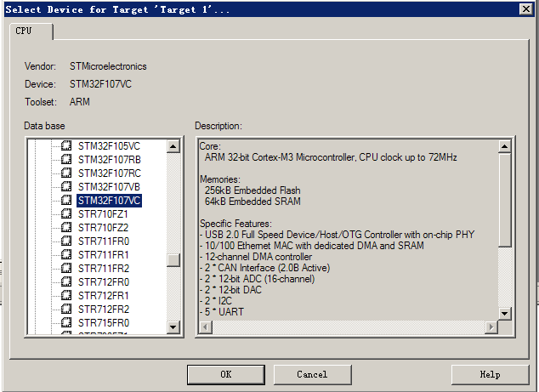
Task: Select STR711FR1 from the list
Action: click(103, 255)
